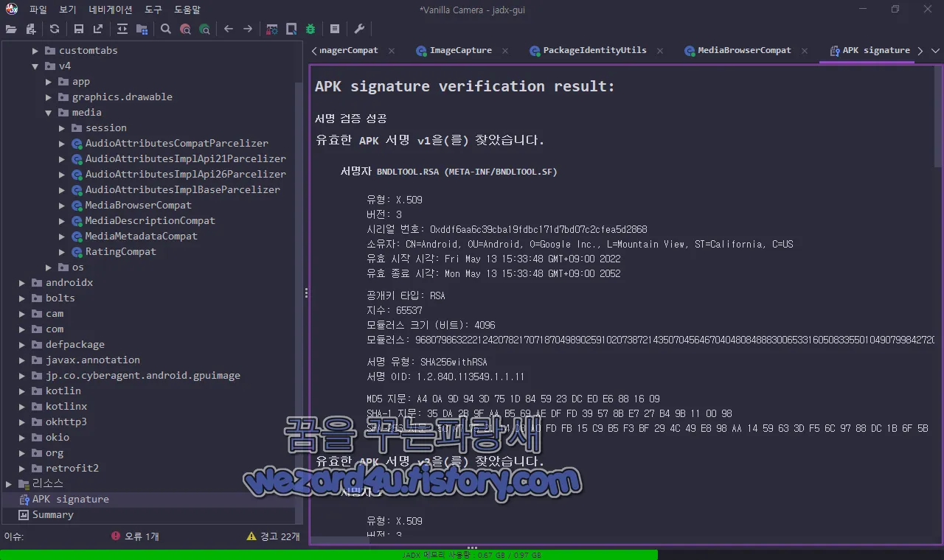
Task: Open the tab list dropdown arrow
Action: click(935, 51)
